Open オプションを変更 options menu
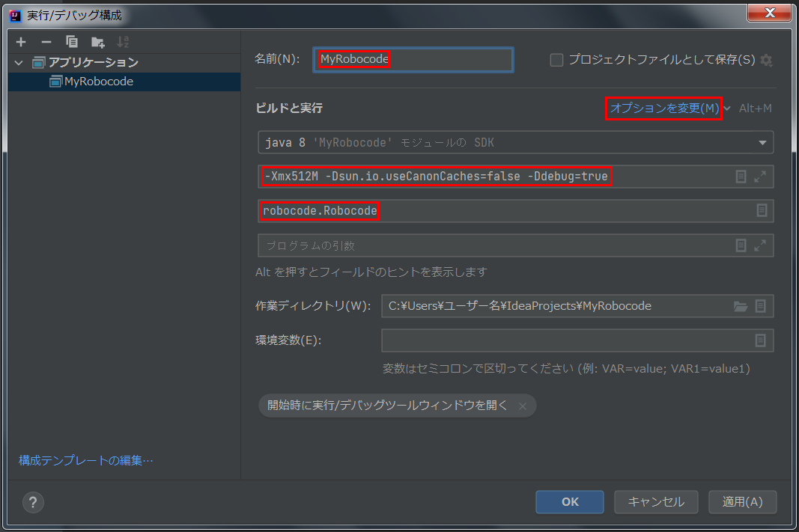The width and height of the screenshot is (799, 532). click(664, 108)
